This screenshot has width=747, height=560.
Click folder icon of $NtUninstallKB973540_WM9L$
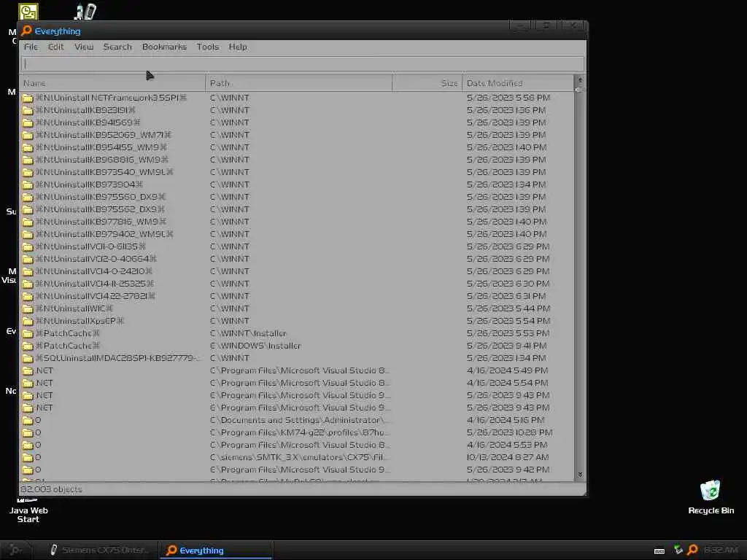tap(28, 172)
